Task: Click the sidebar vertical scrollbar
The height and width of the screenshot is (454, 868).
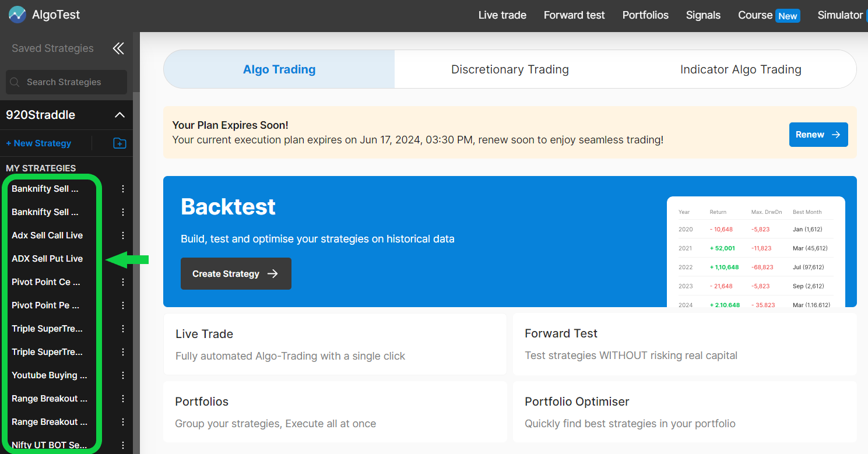Action: pyautogui.click(x=136, y=273)
